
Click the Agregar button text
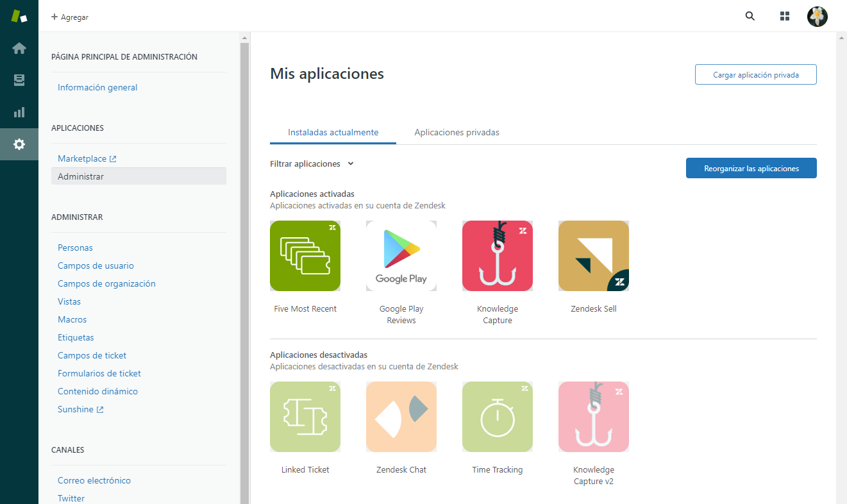[x=74, y=17]
